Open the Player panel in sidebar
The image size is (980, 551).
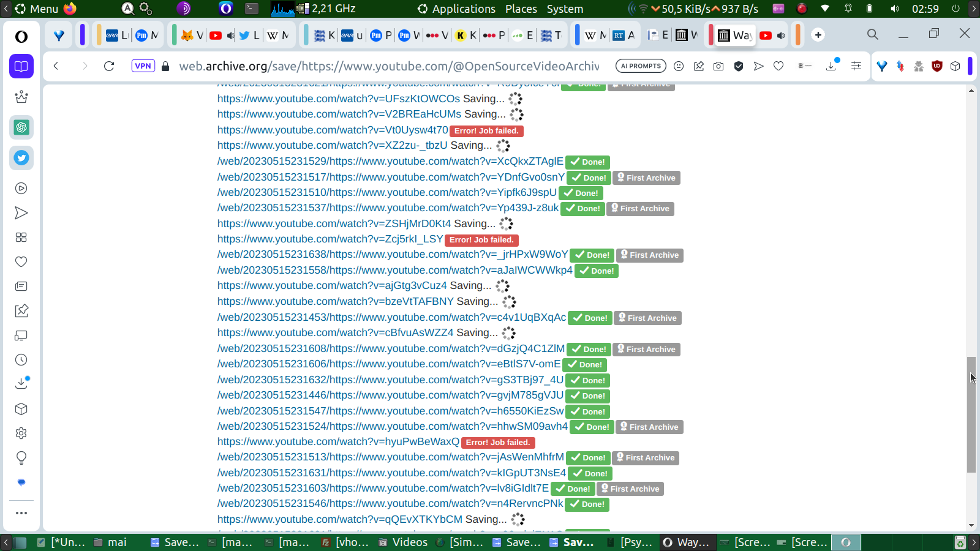click(21, 189)
